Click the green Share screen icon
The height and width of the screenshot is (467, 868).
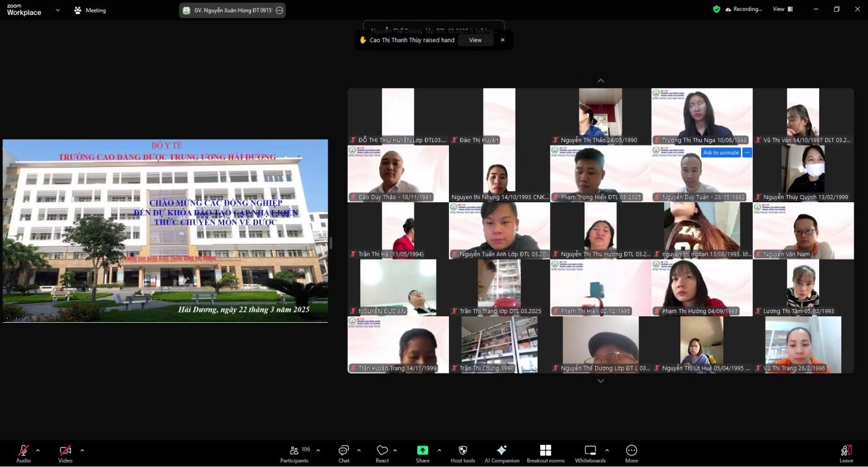click(x=422, y=450)
